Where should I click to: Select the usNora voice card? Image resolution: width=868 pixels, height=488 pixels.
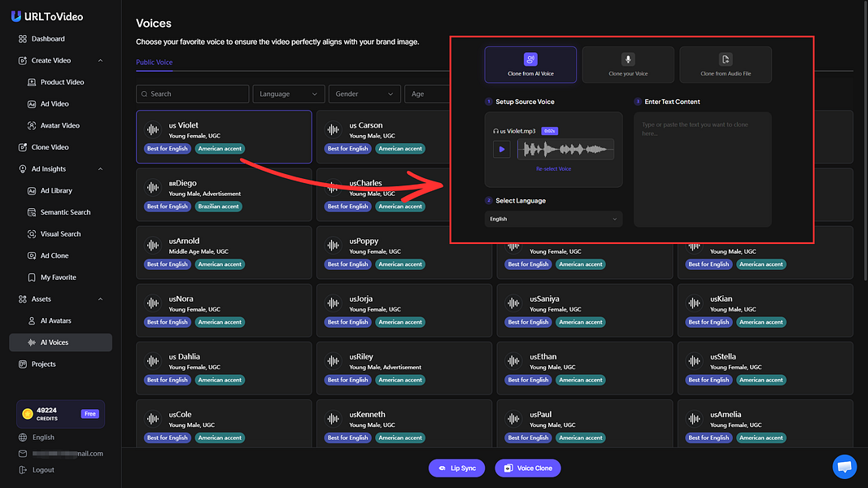tap(224, 311)
